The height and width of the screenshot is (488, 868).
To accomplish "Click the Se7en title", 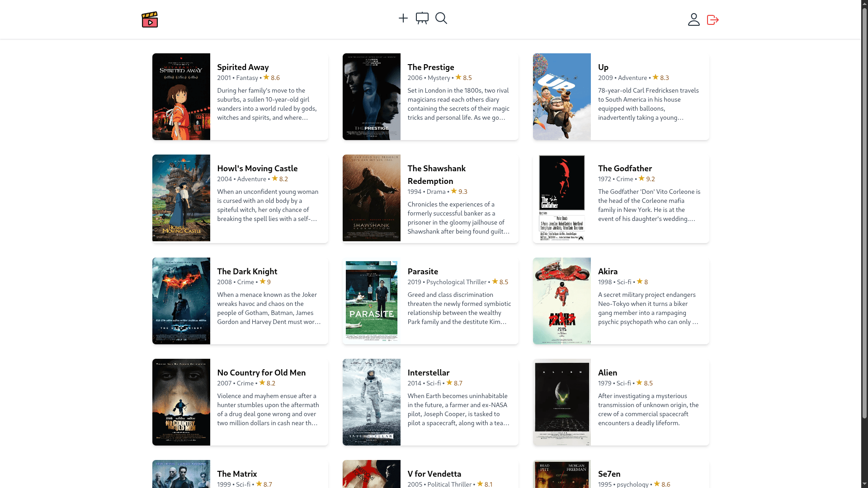I will (x=609, y=474).
